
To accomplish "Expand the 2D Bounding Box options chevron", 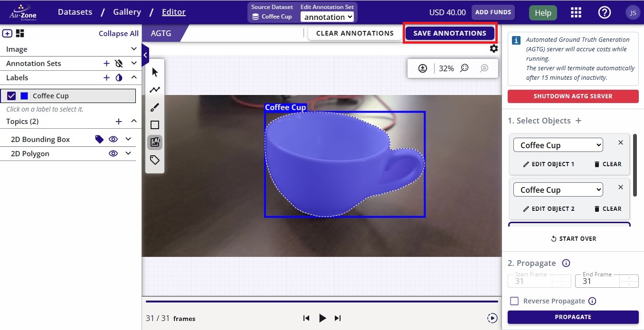I will pyautogui.click(x=128, y=139).
